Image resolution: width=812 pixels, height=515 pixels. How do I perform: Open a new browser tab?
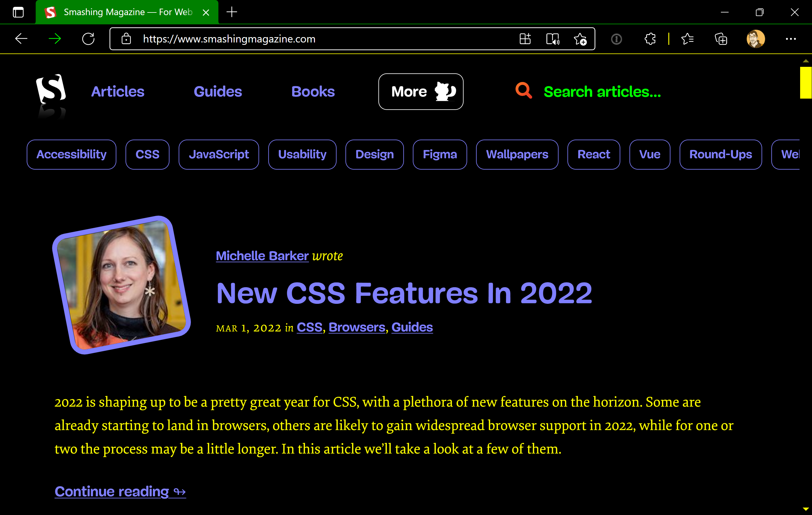point(232,12)
